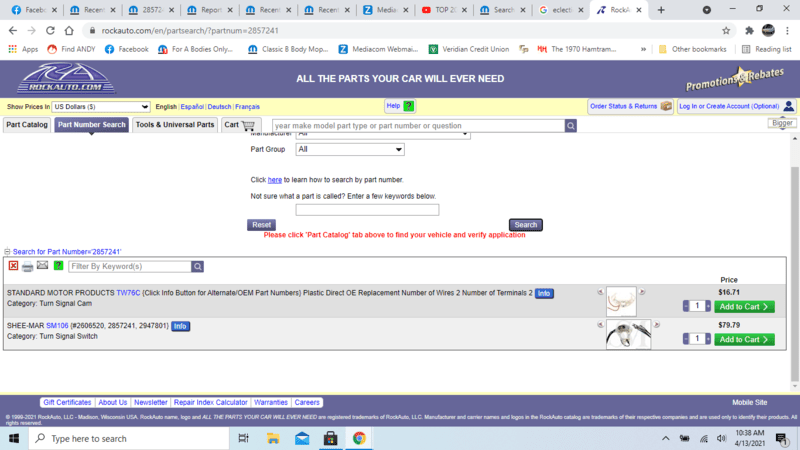This screenshot has height=450, width=800.
Task: Open Chrome profile avatar
Action: point(768,31)
